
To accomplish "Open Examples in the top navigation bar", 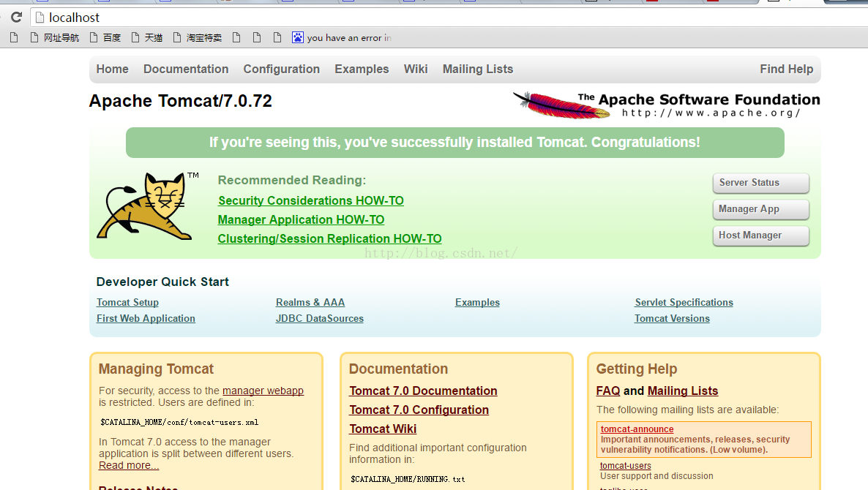I will 362,69.
